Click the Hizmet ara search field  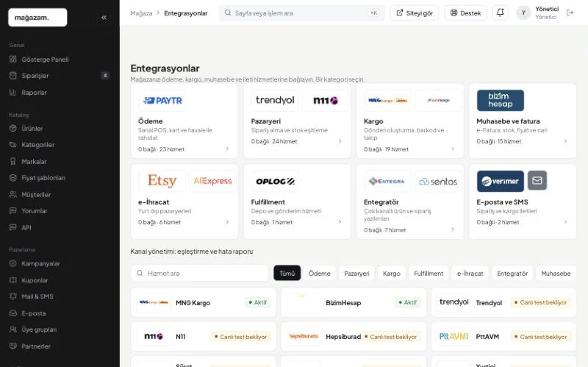coord(199,273)
